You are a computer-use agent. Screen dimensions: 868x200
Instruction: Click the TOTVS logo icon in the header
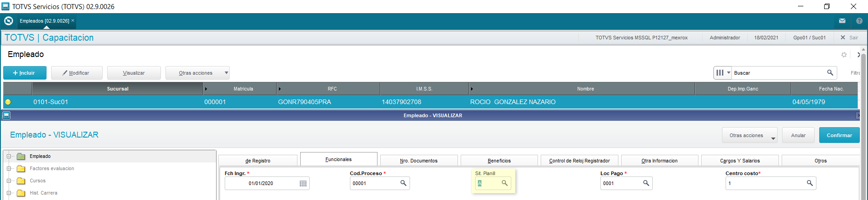point(8,21)
